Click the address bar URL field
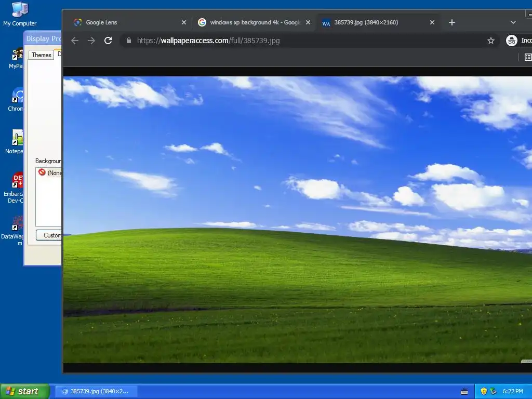The height and width of the screenshot is (399, 532). [309, 41]
